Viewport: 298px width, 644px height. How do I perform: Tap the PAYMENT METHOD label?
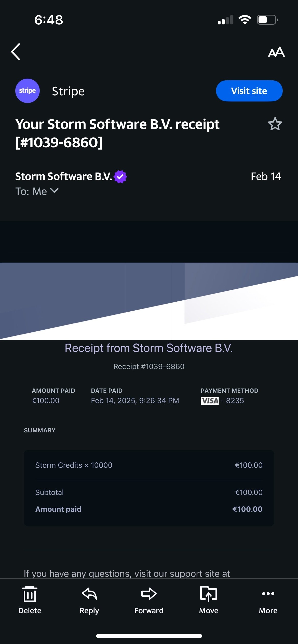[229, 391]
